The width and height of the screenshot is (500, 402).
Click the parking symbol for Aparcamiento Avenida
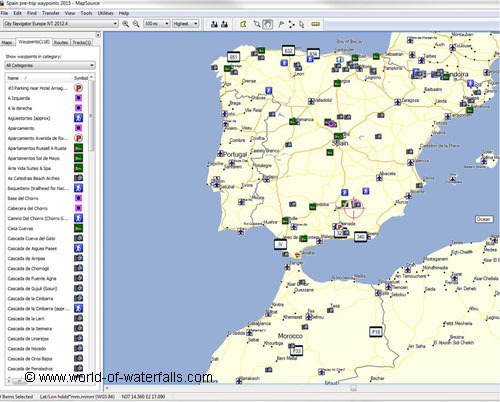click(78, 138)
